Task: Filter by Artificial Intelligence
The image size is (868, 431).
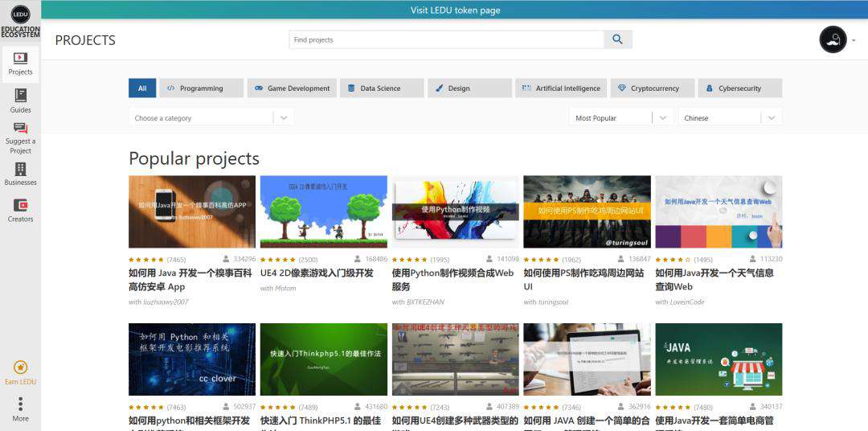Action: (x=561, y=88)
